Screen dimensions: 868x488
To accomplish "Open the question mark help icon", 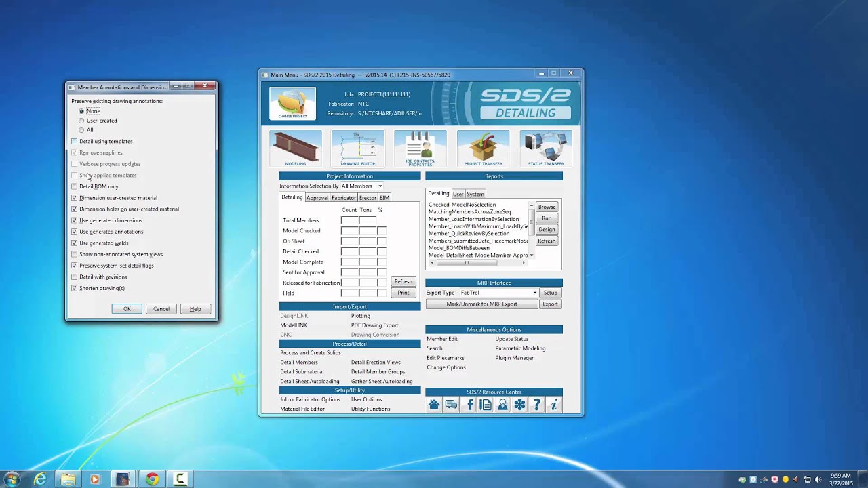I will 536,405.
